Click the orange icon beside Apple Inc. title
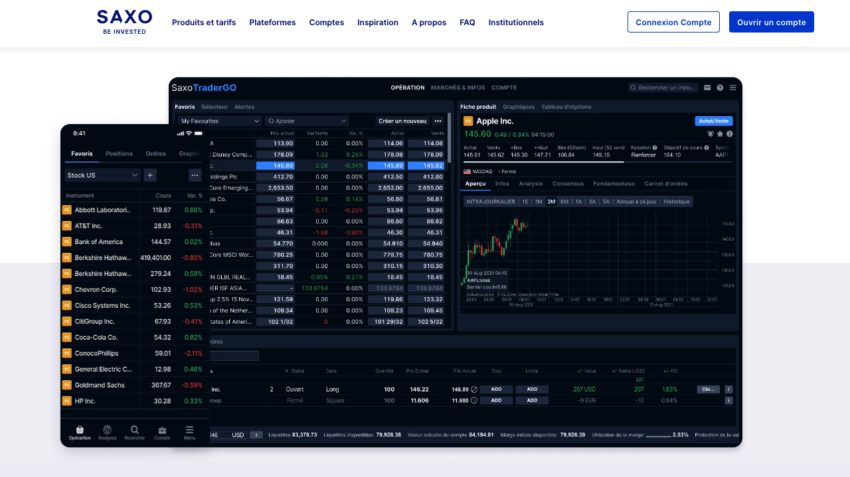 click(x=468, y=121)
